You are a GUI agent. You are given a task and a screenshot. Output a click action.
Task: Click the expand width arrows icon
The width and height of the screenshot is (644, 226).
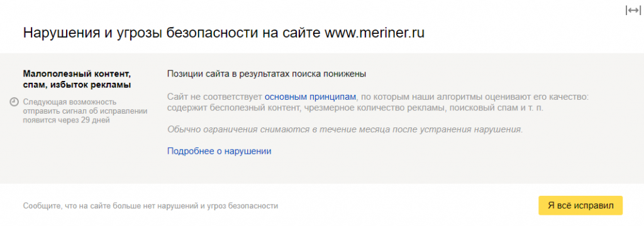[633, 10]
